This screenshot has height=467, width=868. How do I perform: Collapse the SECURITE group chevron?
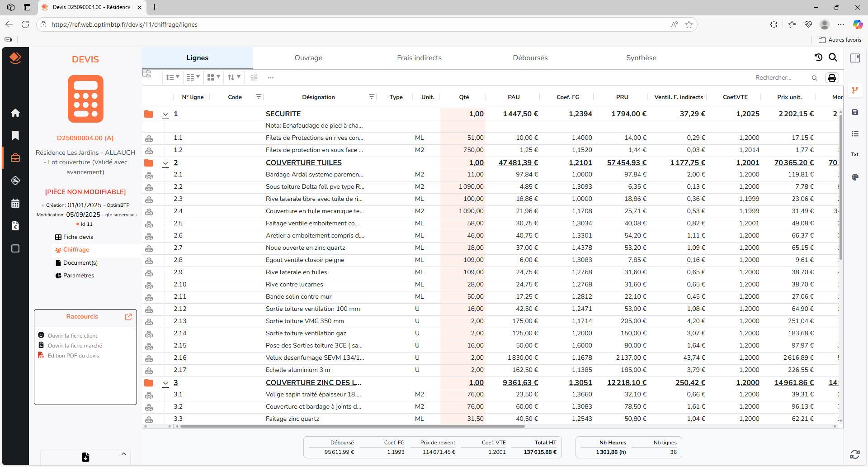pos(165,114)
